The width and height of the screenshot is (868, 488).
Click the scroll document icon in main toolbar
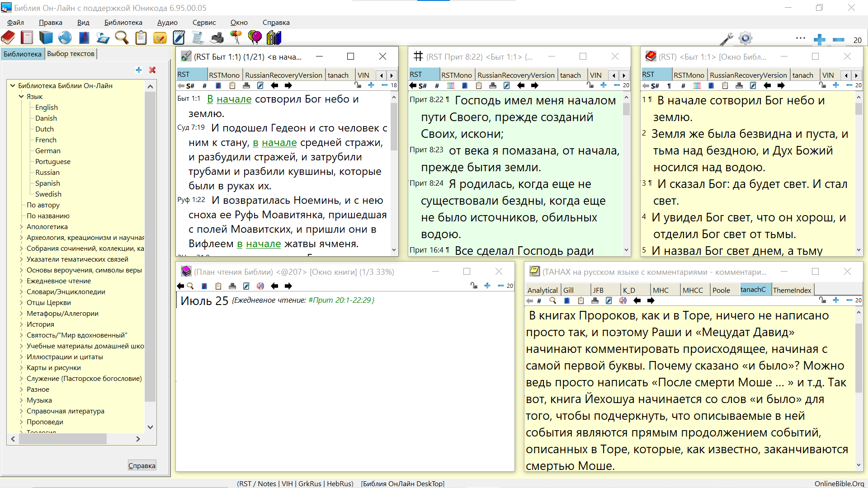click(x=198, y=38)
